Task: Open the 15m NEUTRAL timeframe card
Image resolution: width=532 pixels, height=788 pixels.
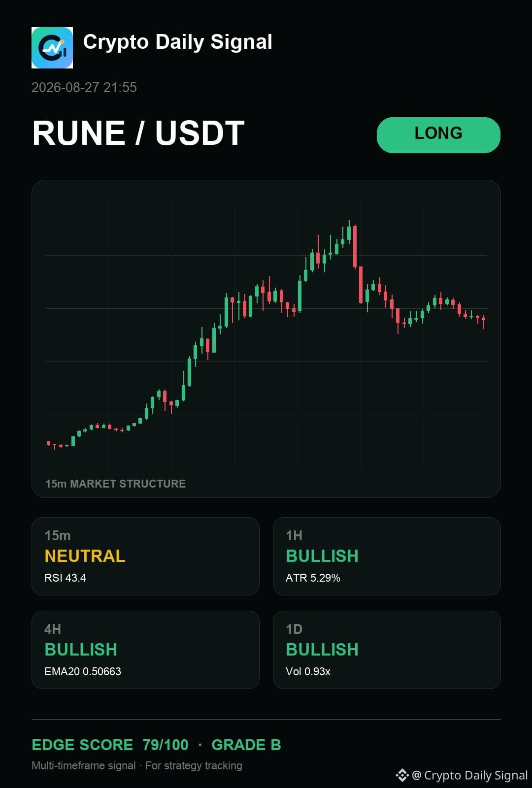Action: point(145,556)
